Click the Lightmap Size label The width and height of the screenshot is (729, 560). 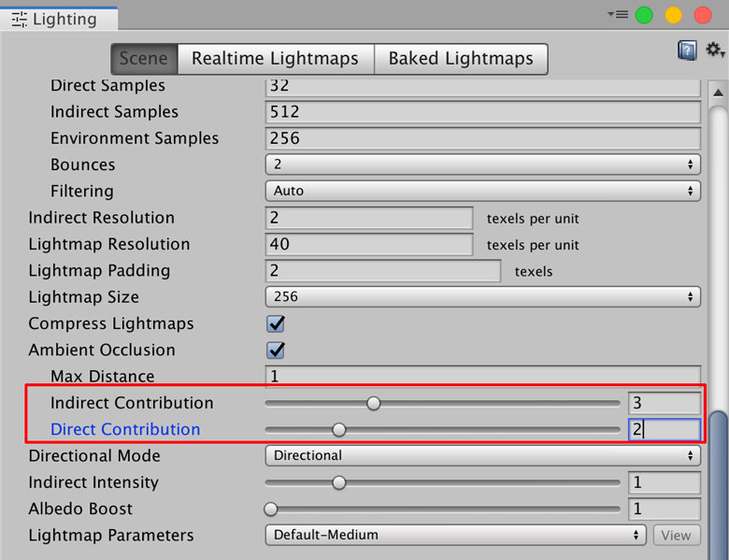pyautogui.click(x=84, y=297)
